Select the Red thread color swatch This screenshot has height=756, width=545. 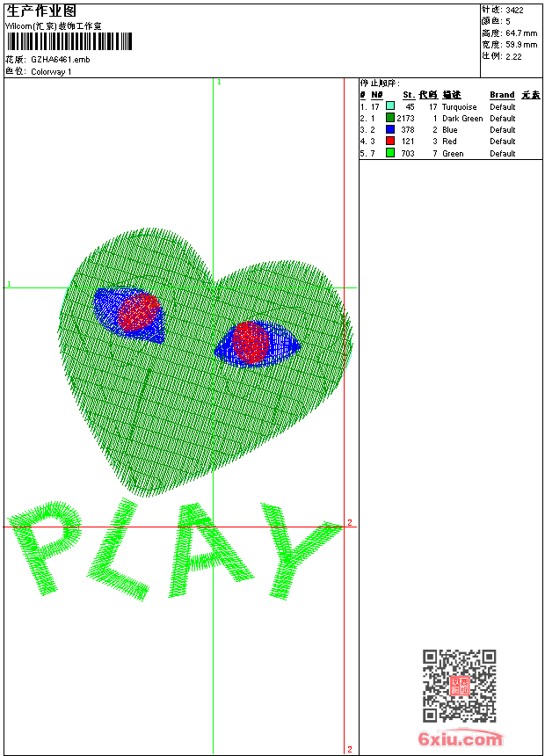[x=390, y=141]
